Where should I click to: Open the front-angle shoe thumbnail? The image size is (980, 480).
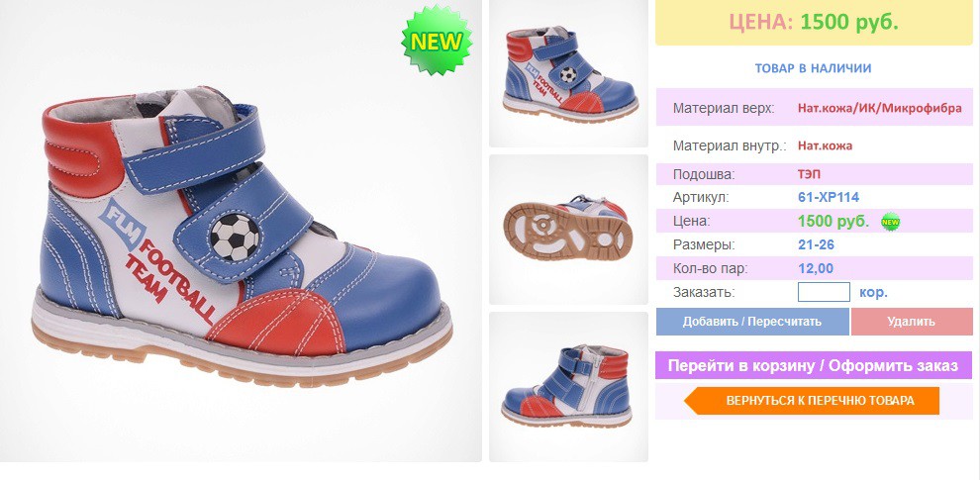pyautogui.click(x=569, y=73)
